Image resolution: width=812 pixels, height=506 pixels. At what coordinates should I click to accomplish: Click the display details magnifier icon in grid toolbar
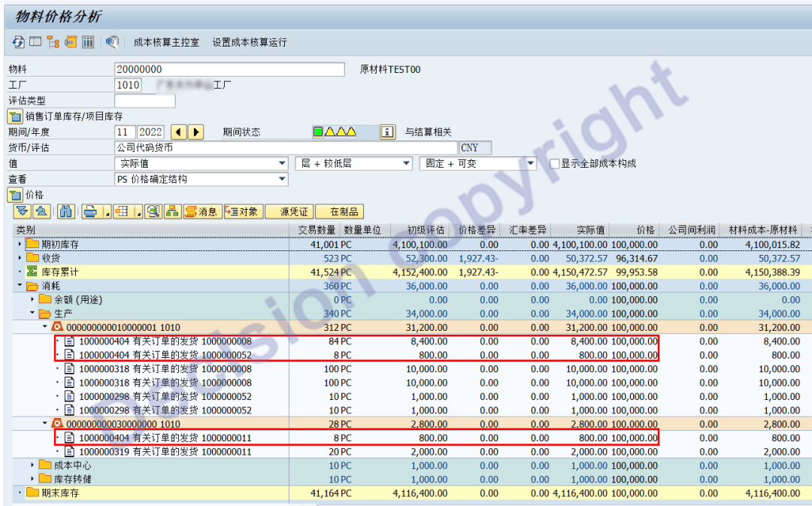click(153, 211)
